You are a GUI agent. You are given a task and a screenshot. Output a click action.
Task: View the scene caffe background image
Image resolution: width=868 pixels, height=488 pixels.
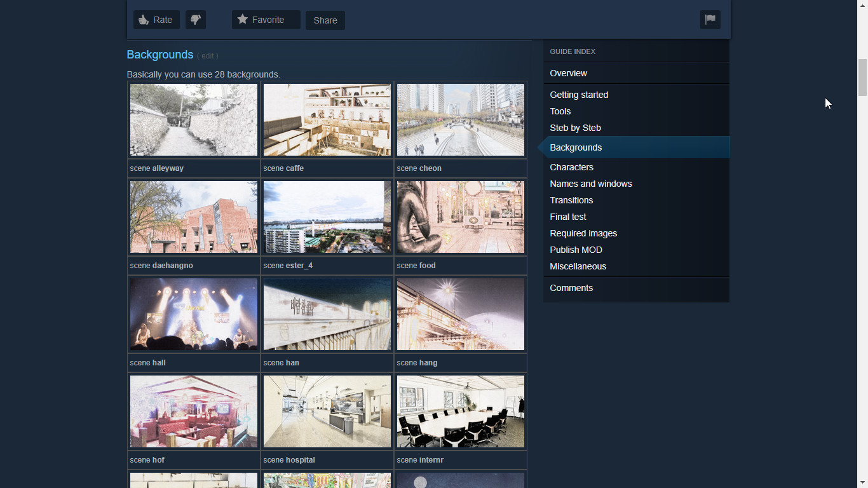pos(327,119)
